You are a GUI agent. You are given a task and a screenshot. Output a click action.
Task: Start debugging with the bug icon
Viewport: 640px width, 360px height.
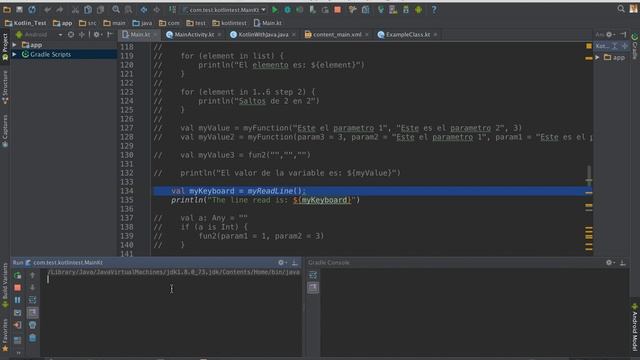[x=287, y=9]
